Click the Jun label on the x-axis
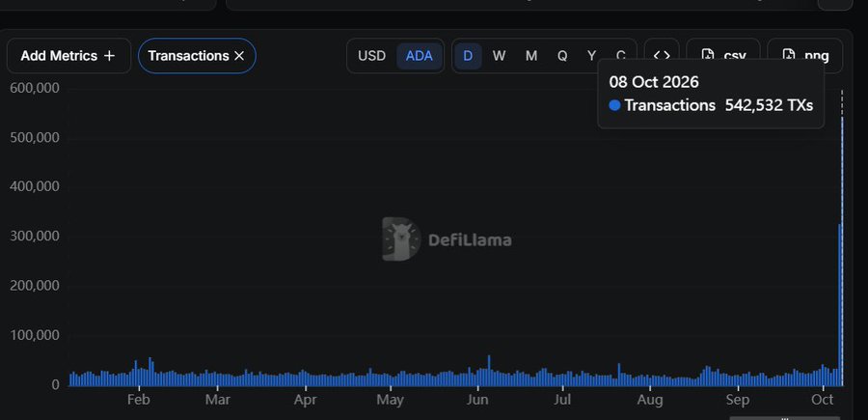 pos(477,400)
